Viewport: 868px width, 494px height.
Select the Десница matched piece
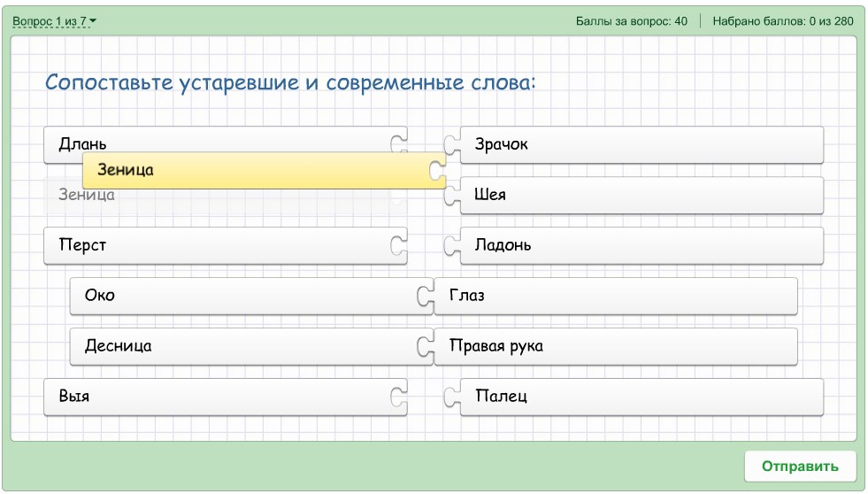coord(251,346)
